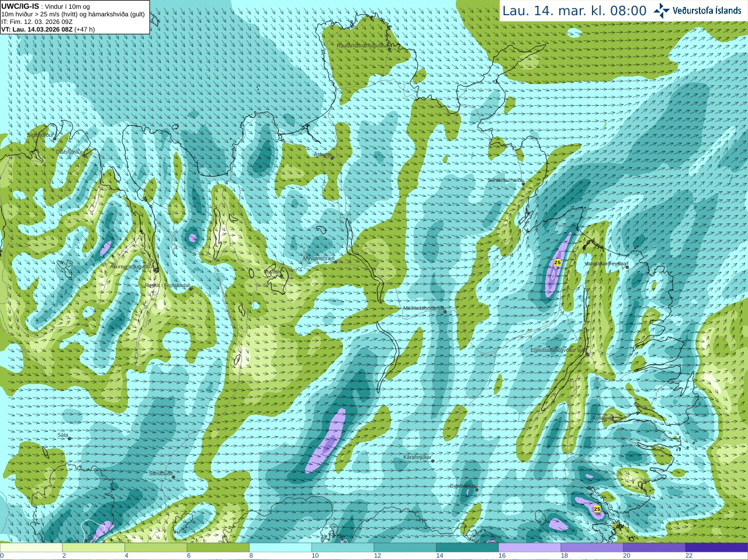748x560 pixels.
Task: Select the 20–22 m/s legend color
Action: 654,548
